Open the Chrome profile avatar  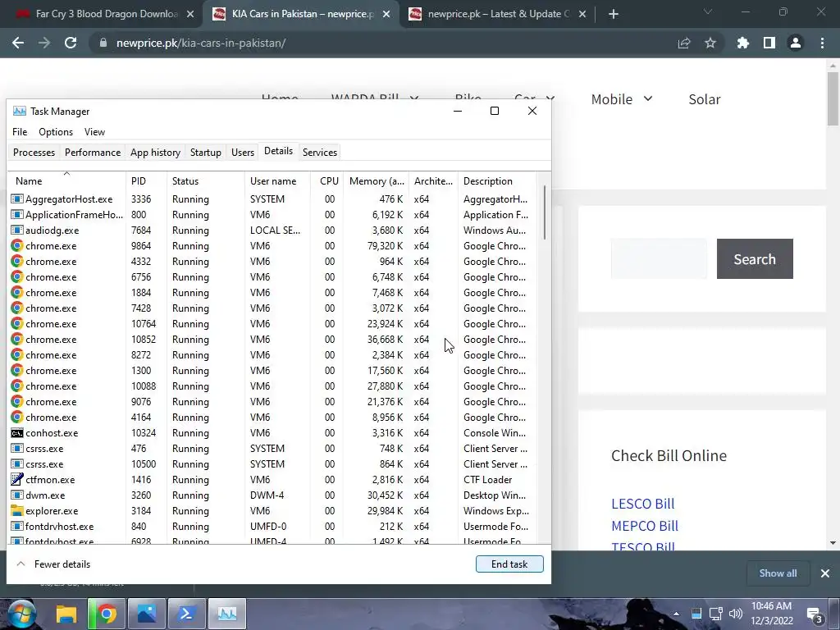point(796,43)
